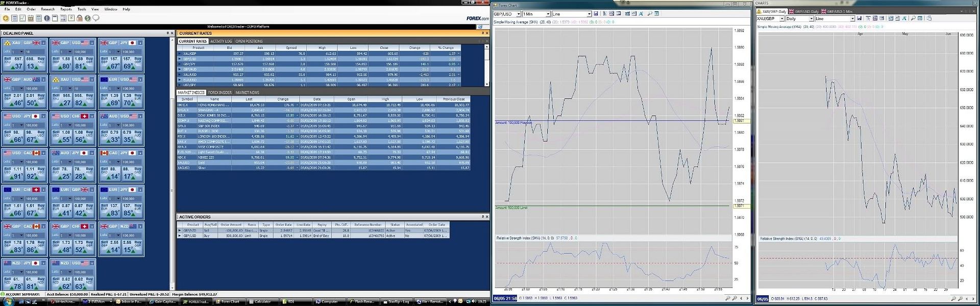This screenshot has height=306, width=980.
Task: Click save icon in GBP/USD Forex Chart toolbar
Action: click(596, 14)
